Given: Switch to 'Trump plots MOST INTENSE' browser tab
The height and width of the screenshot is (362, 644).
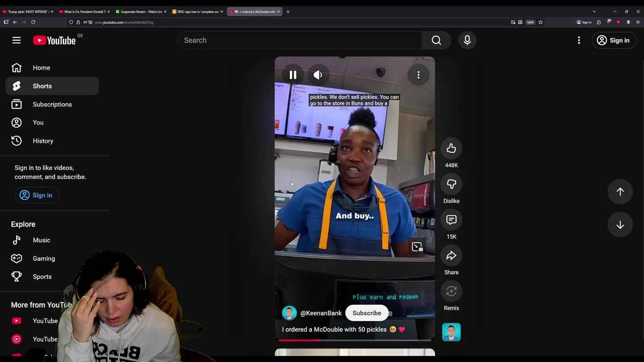Looking at the screenshot, I should pos(28,12).
